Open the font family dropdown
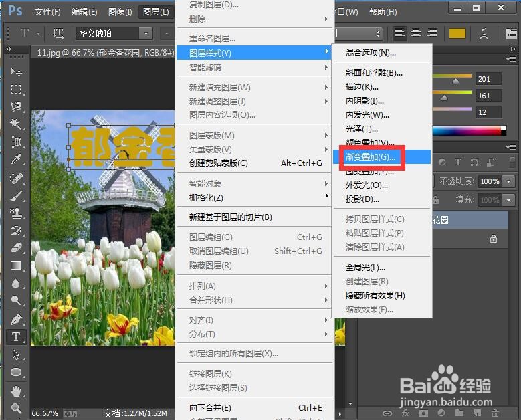521x420 pixels. click(x=146, y=33)
